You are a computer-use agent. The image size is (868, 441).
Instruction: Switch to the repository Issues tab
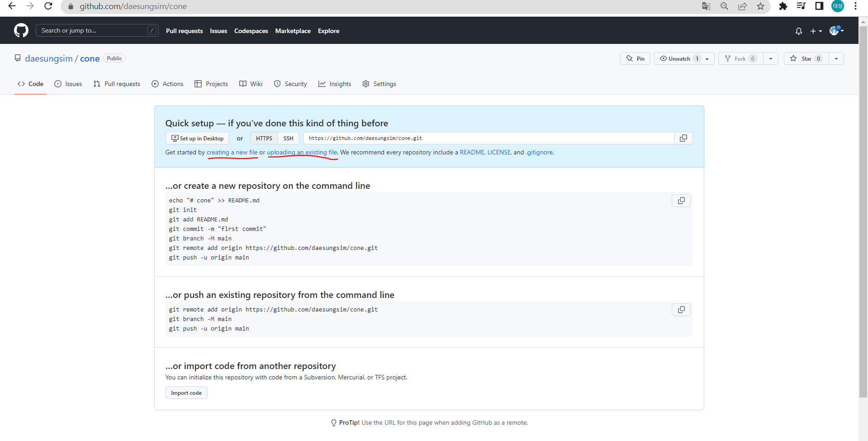[x=68, y=84]
